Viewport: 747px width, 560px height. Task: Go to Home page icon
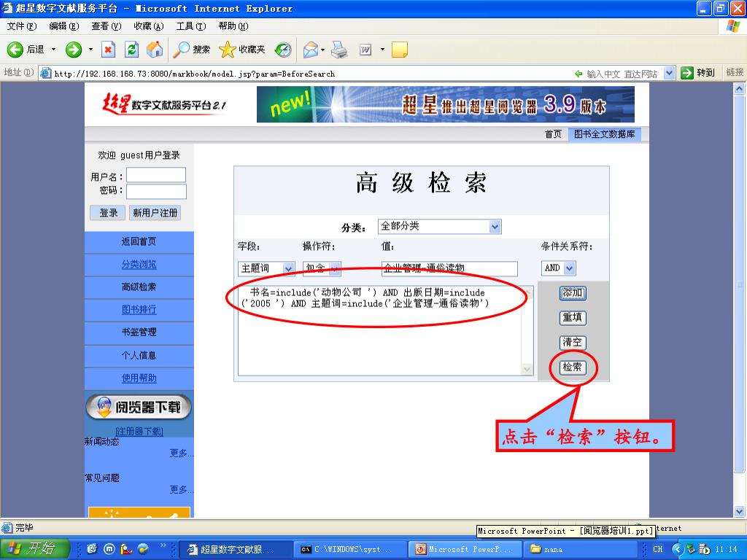pyautogui.click(x=155, y=49)
